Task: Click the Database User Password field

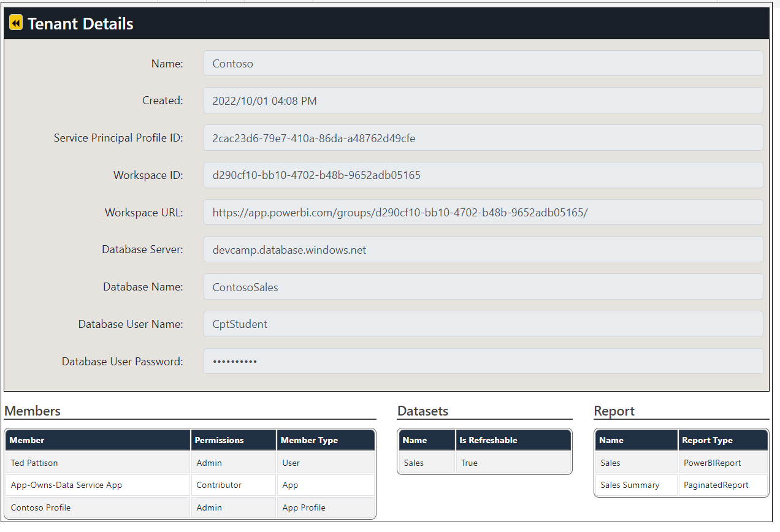Action: [x=483, y=362]
